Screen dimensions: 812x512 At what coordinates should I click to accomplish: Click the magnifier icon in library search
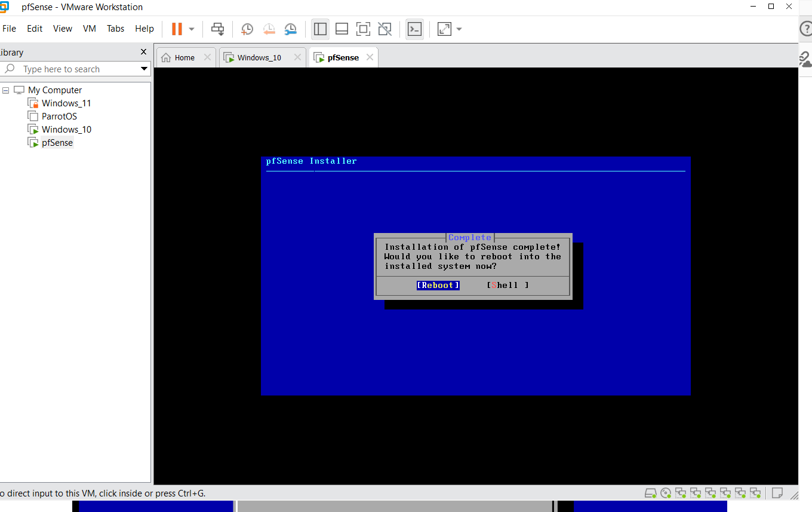pyautogui.click(x=10, y=69)
